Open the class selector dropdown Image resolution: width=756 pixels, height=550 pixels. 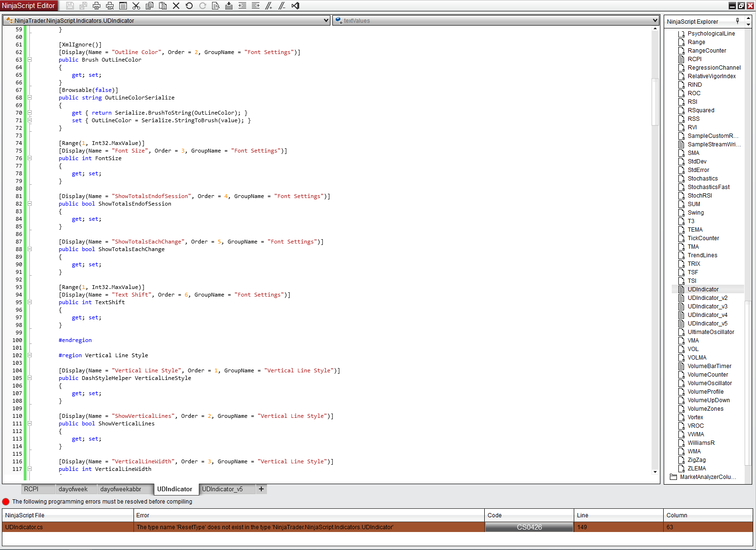(167, 20)
